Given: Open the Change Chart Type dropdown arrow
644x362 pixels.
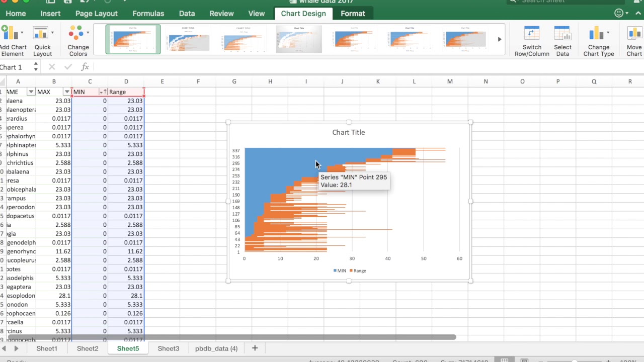Looking at the screenshot, I should [608, 33].
